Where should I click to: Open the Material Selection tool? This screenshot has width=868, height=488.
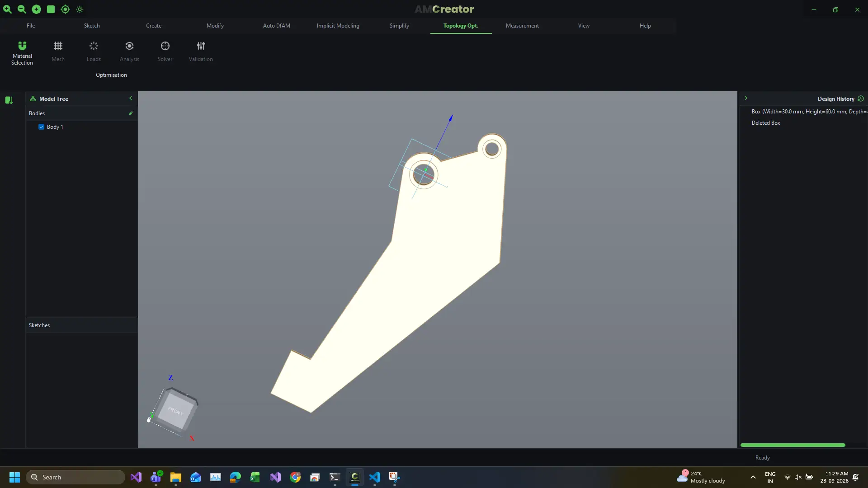click(x=22, y=53)
